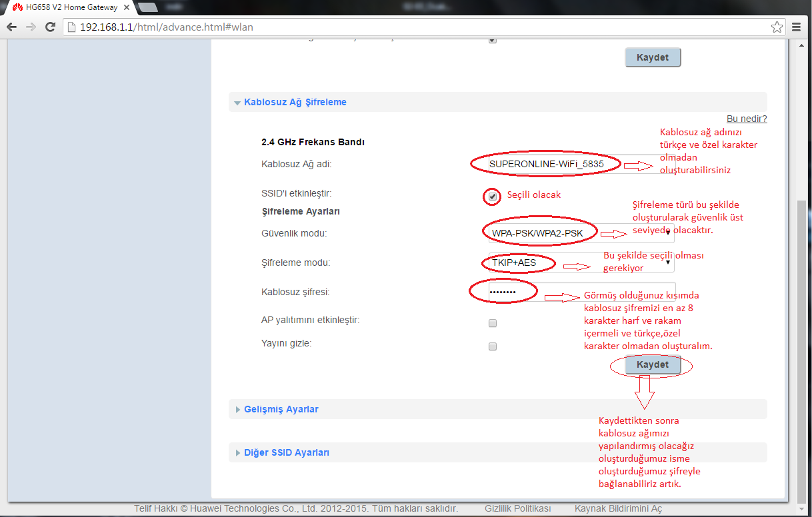
Task: Reload the router settings page
Action: point(50,27)
